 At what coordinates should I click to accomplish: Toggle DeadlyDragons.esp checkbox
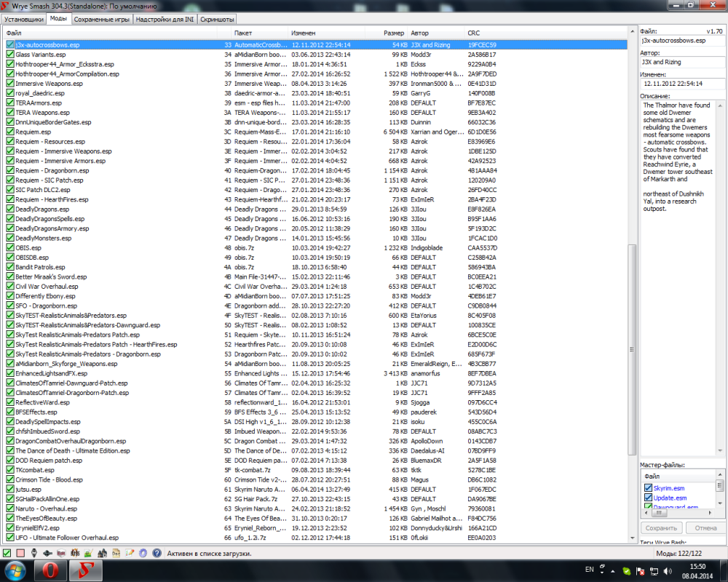pos(10,209)
